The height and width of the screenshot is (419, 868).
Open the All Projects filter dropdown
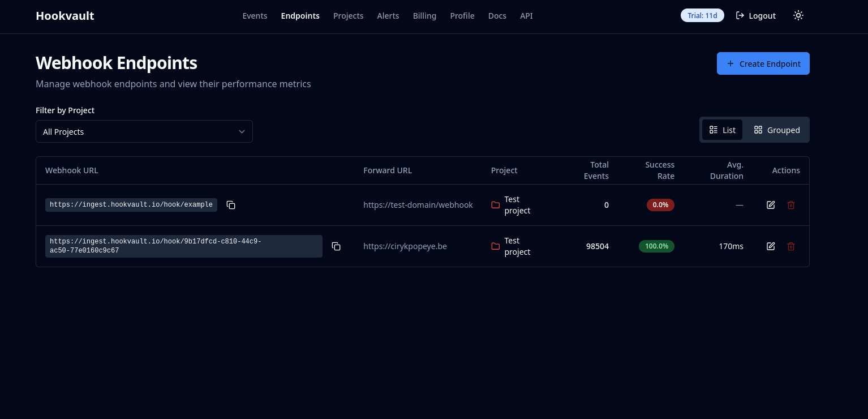click(144, 131)
